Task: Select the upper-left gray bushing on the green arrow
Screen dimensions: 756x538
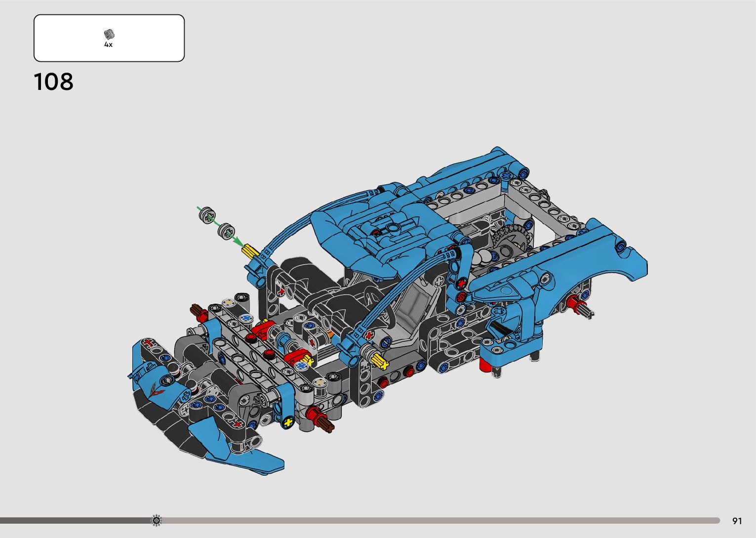Action: tap(207, 215)
